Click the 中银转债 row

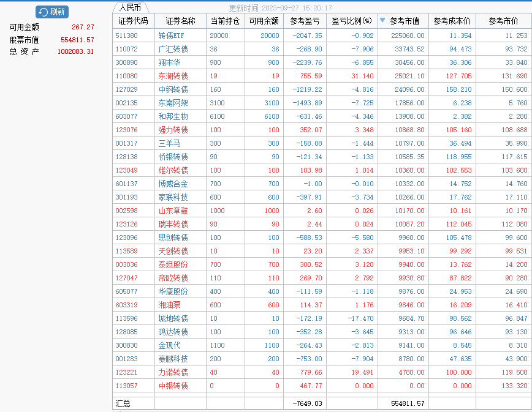(x=322, y=386)
